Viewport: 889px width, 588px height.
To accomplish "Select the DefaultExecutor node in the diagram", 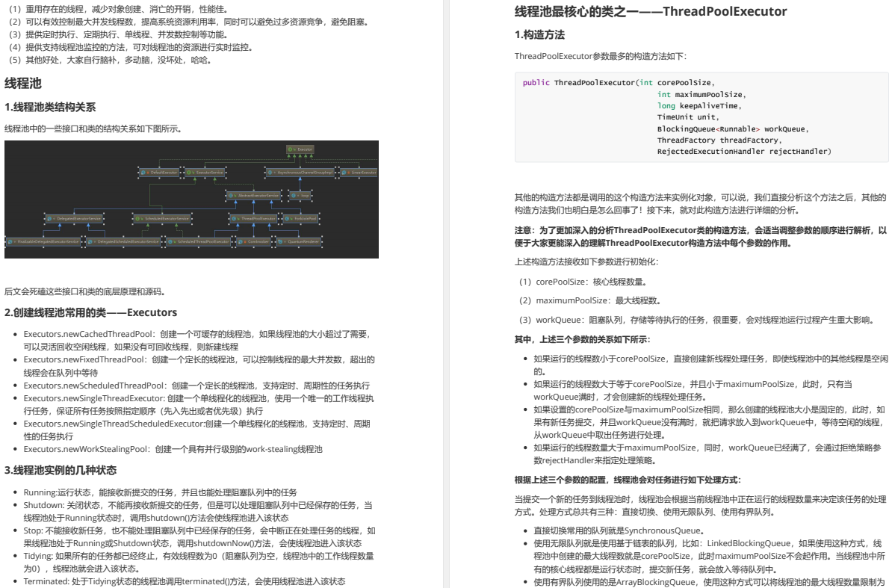I will click(159, 173).
